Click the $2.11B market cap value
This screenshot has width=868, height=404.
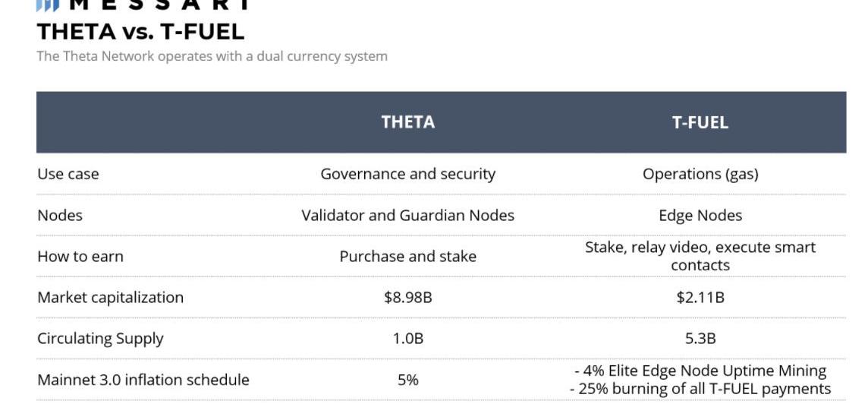click(700, 298)
